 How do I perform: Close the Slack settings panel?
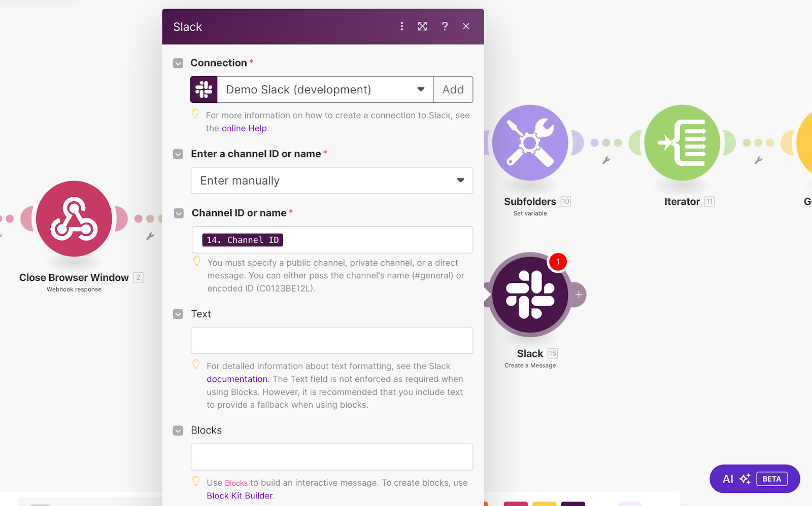[x=466, y=26]
